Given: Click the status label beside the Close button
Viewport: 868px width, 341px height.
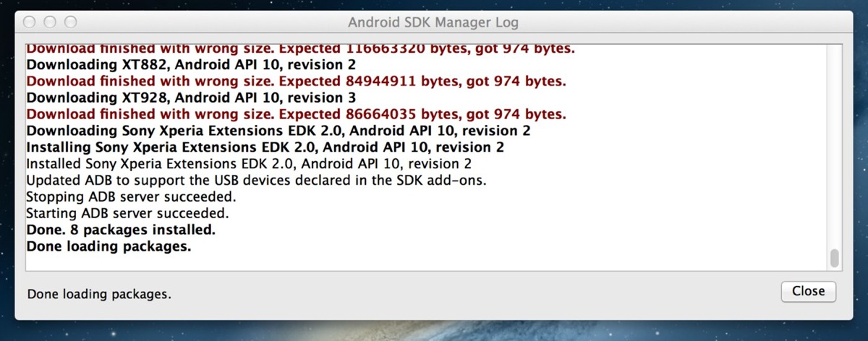Looking at the screenshot, I should point(99,294).
